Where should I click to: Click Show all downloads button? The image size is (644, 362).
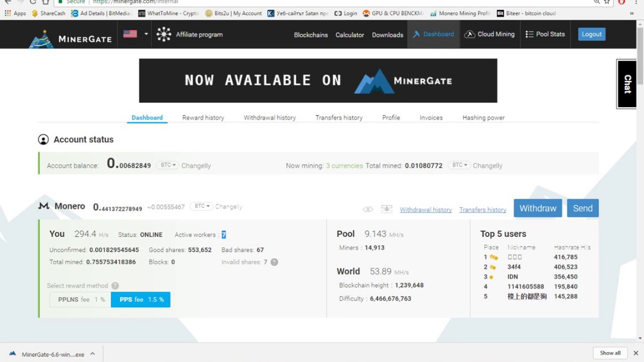(610, 353)
